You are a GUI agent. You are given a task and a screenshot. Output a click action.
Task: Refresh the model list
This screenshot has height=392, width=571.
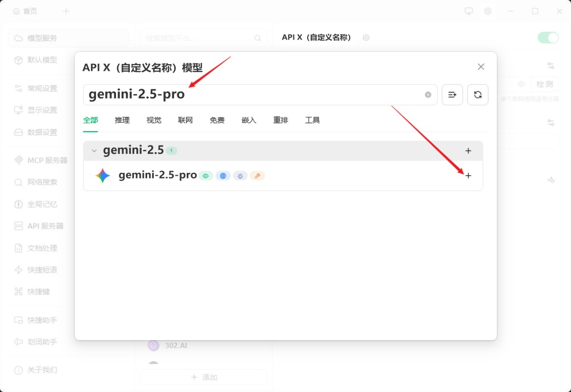(478, 95)
